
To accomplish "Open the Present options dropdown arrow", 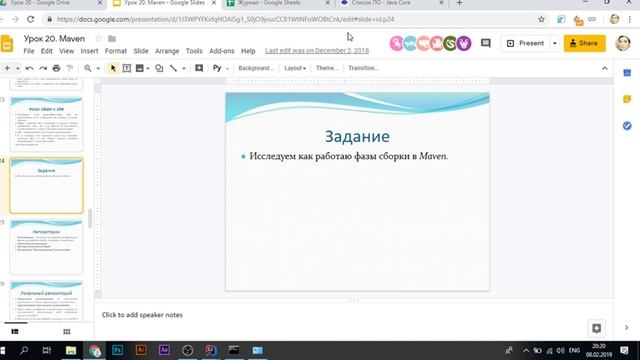I will click(x=554, y=43).
